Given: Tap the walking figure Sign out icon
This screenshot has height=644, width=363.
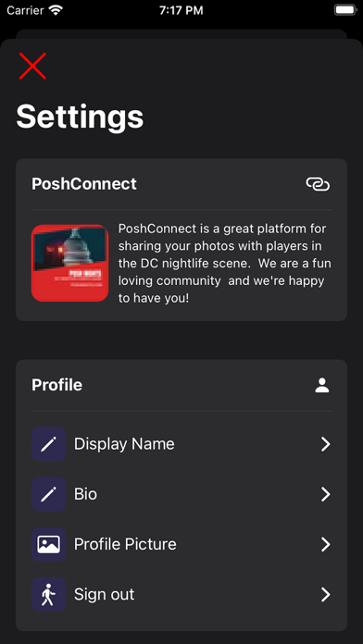Looking at the screenshot, I should tap(48, 594).
